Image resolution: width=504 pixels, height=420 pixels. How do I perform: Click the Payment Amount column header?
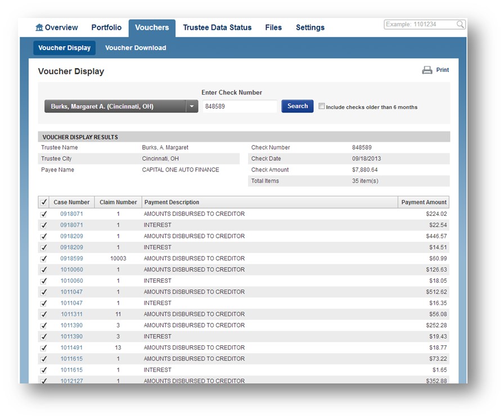[x=424, y=202]
